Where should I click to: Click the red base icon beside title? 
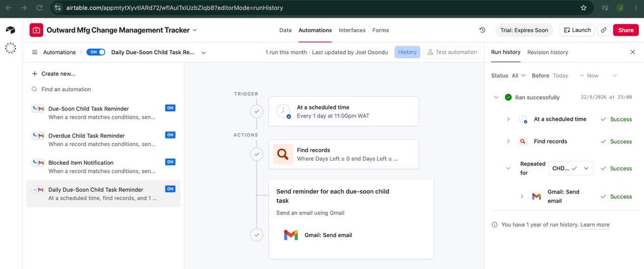(x=36, y=30)
